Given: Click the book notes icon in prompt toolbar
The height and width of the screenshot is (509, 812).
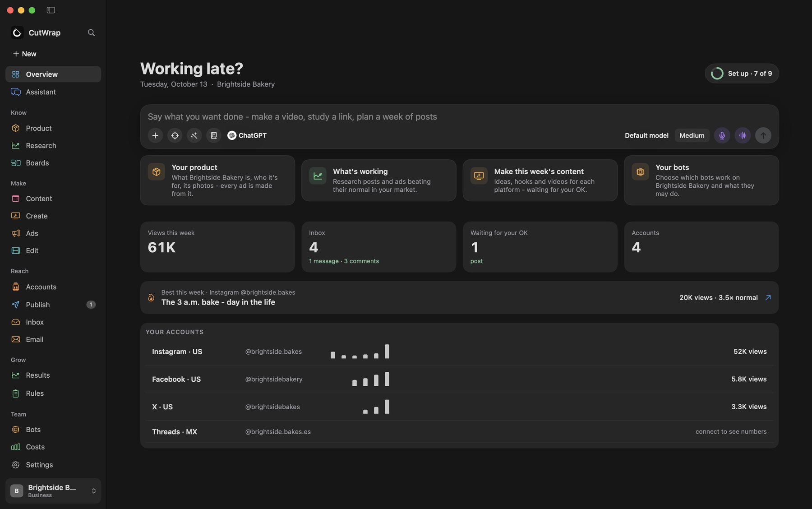Looking at the screenshot, I should 214,135.
